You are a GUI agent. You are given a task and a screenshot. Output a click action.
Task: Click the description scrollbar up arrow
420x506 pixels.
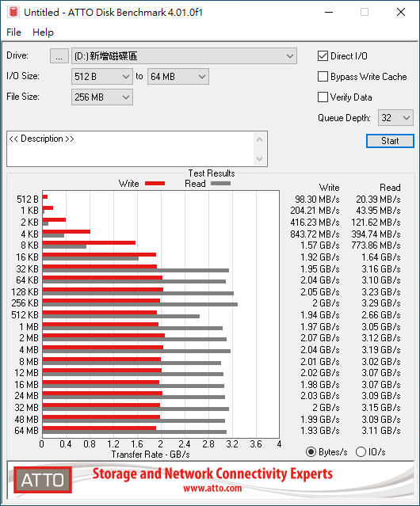[x=260, y=139]
